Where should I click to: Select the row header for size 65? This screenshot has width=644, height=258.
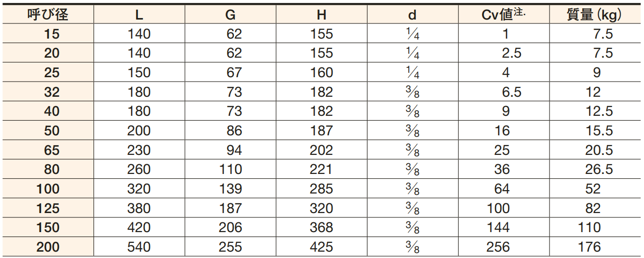tap(48, 150)
